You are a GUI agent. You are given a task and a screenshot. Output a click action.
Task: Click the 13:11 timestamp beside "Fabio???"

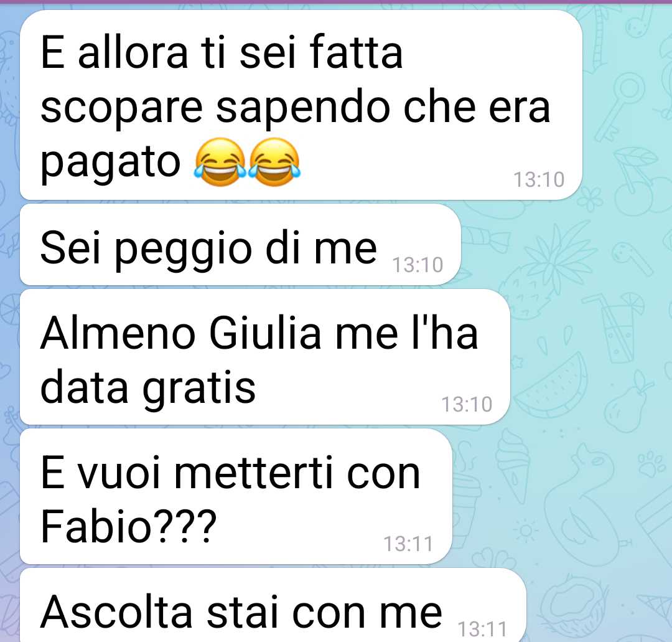click(408, 544)
